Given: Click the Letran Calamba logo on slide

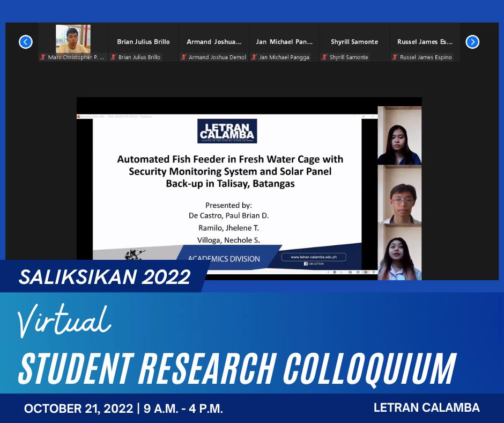Looking at the screenshot, I should pyautogui.click(x=227, y=131).
